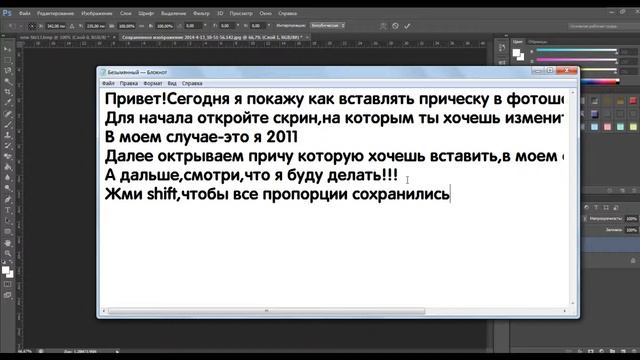Click the cyan color slider
The width and height of the screenshot is (640, 360).
[576, 51]
